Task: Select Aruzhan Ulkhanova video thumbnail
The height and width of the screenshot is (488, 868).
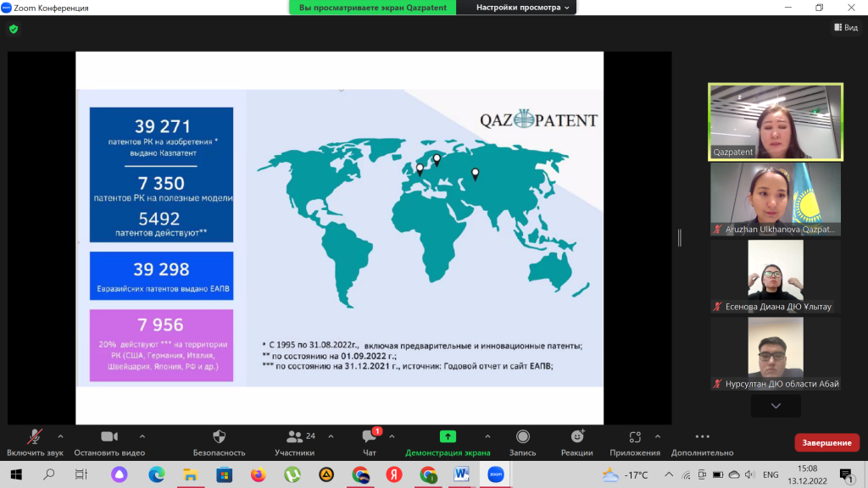Action: pos(776,200)
